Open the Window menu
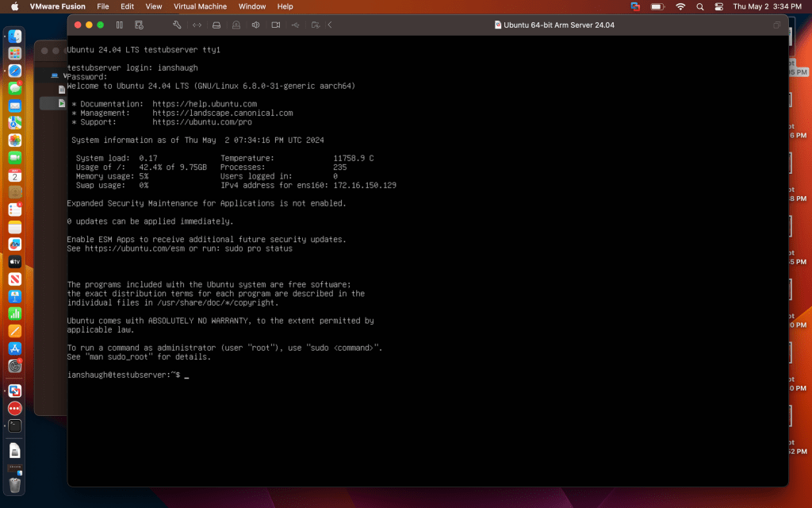 tap(252, 6)
